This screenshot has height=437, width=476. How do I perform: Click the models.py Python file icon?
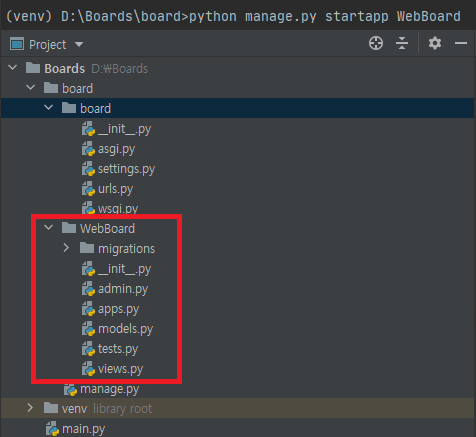coord(88,328)
